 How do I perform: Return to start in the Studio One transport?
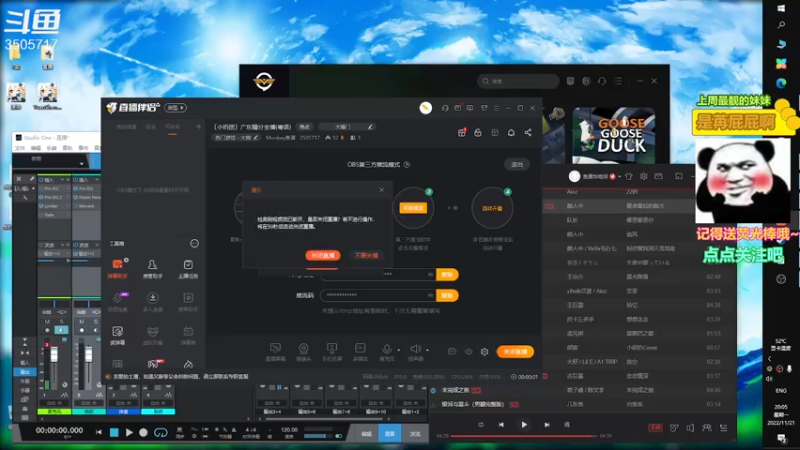coord(98,433)
